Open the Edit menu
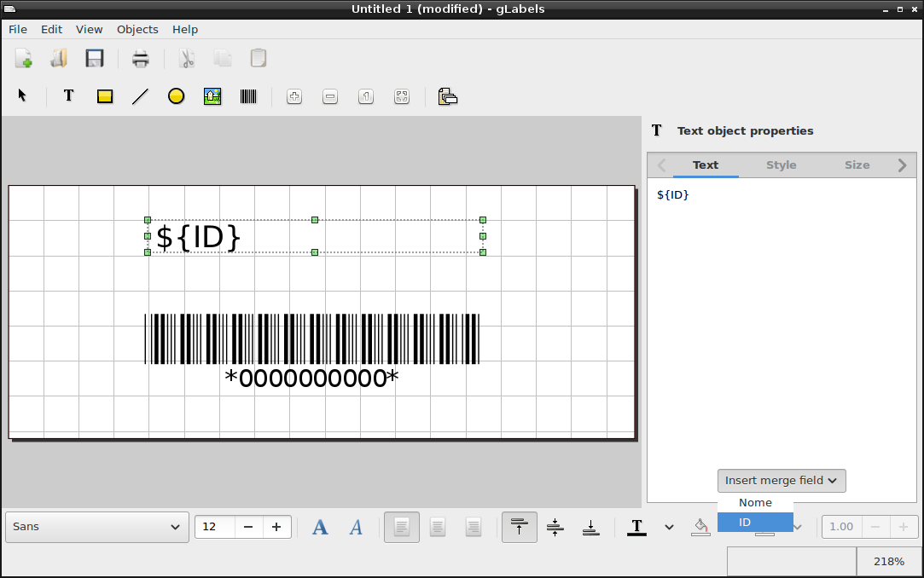The width and height of the screenshot is (924, 578). [52, 30]
